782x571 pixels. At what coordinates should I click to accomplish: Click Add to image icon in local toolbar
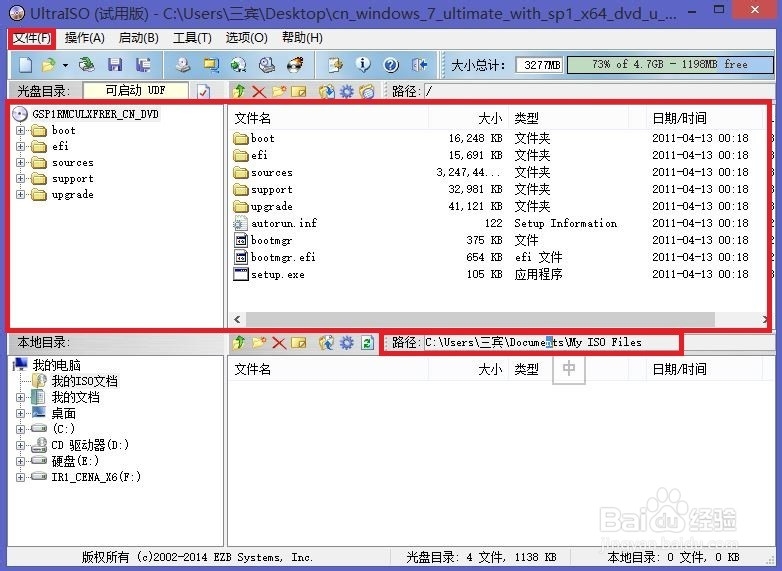[x=327, y=343]
